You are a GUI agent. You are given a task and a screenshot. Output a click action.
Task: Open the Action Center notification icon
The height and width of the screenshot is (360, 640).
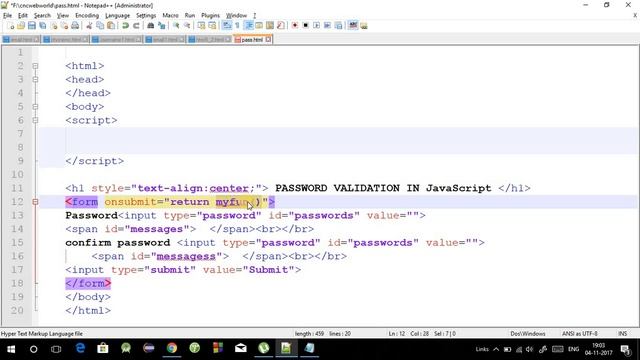click(x=625, y=349)
